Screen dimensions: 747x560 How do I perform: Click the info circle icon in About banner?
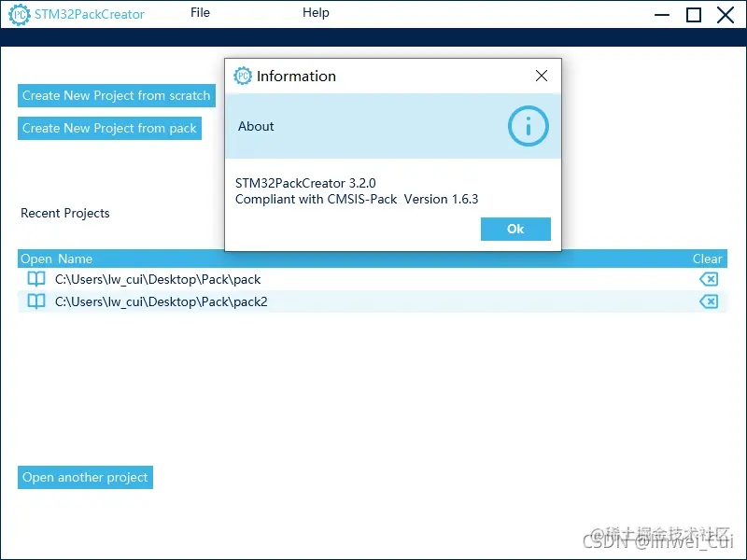point(528,126)
